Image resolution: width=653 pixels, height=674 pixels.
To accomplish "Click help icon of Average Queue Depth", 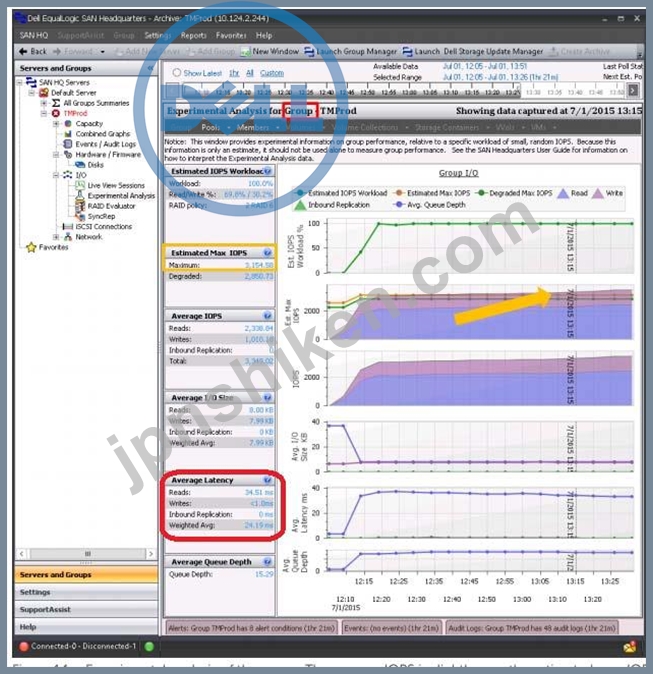I will [x=267, y=562].
